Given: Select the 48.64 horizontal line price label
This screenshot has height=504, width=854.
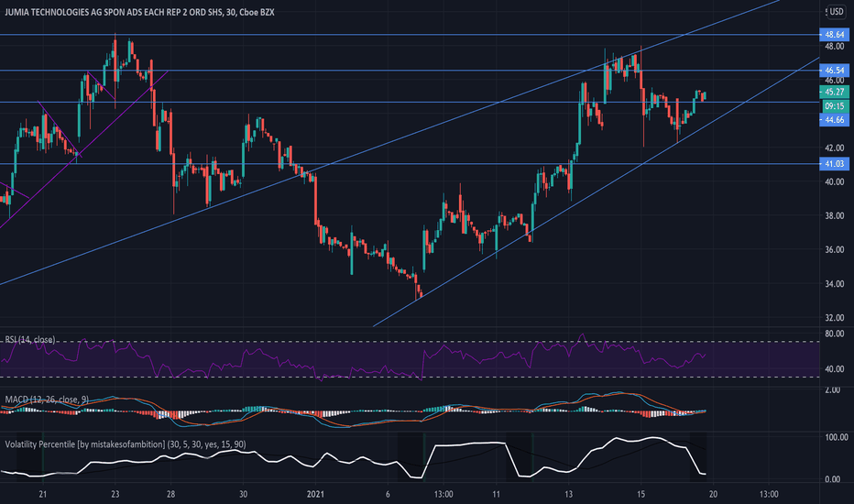Looking at the screenshot, I should 834,34.
